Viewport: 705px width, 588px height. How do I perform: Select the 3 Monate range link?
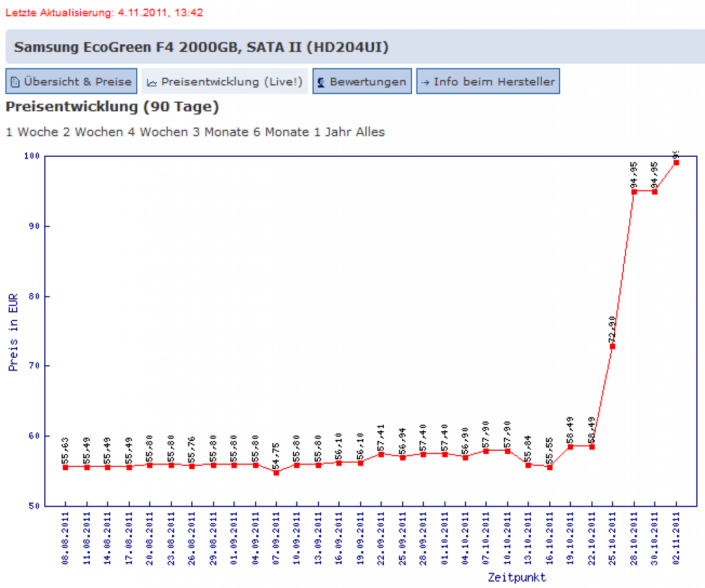pyautogui.click(x=221, y=132)
